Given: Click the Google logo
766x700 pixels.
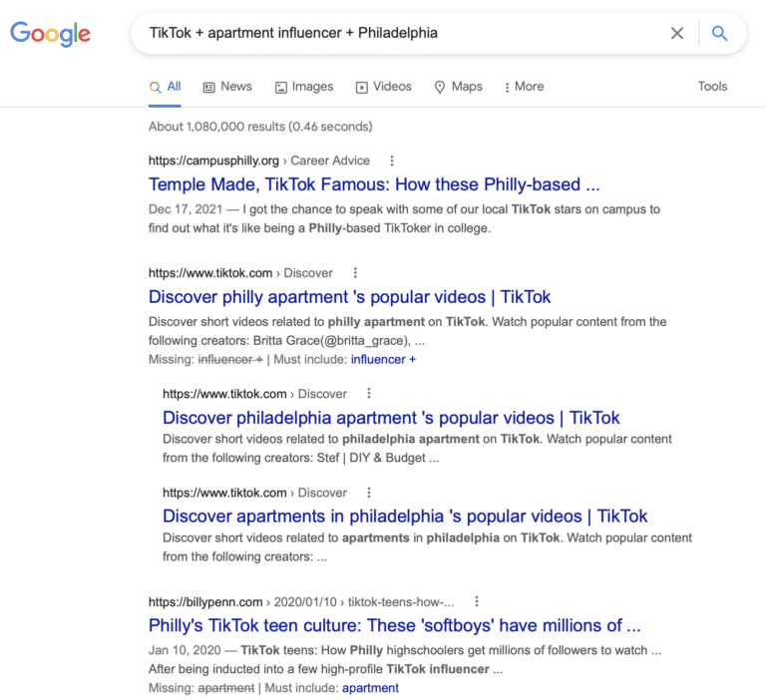Looking at the screenshot, I should [50, 34].
